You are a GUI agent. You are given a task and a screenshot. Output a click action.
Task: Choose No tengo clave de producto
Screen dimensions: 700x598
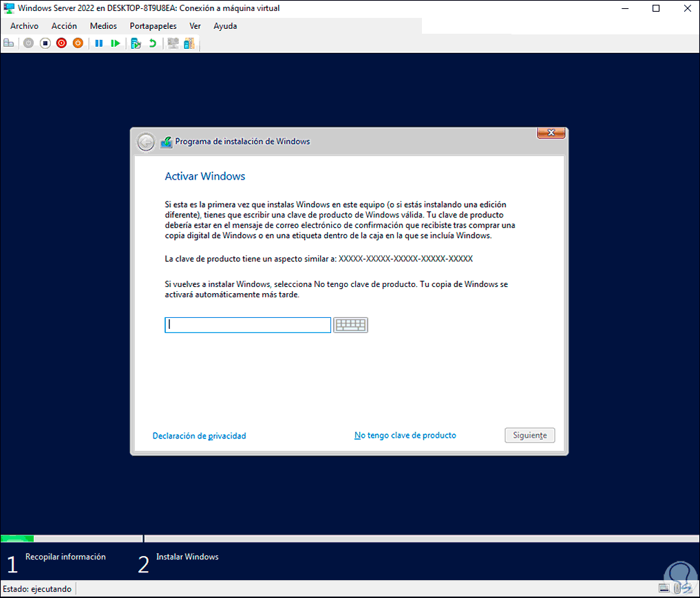[405, 436]
